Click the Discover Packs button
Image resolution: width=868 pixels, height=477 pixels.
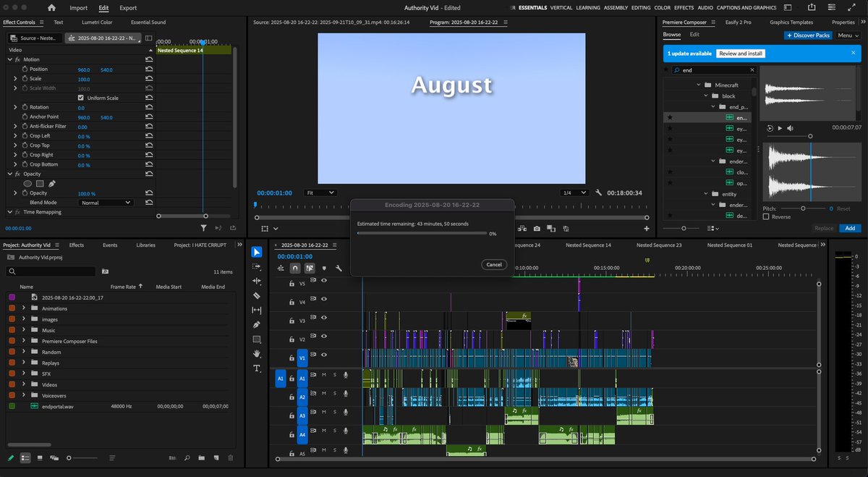[x=807, y=35]
